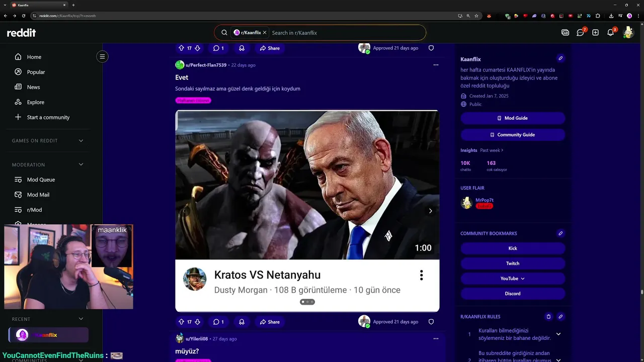Click the advertise icon in header
Image resolution: width=644 pixels, height=362 pixels.
point(565,33)
